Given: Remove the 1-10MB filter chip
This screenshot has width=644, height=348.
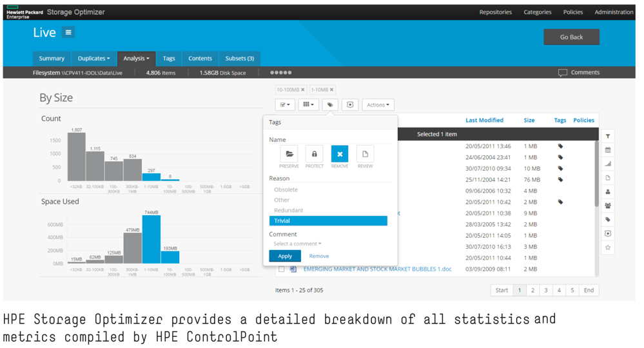Looking at the screenshot, I should coord(331,90).
